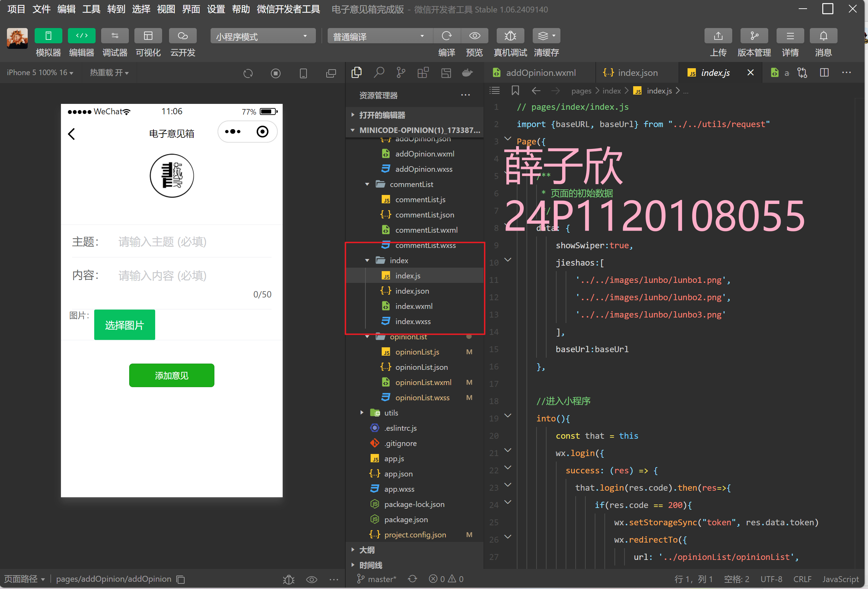This screenshot has width=868, height=589.
Task: Toggle the visualization panel button
Action: click(x=148, y=36)
